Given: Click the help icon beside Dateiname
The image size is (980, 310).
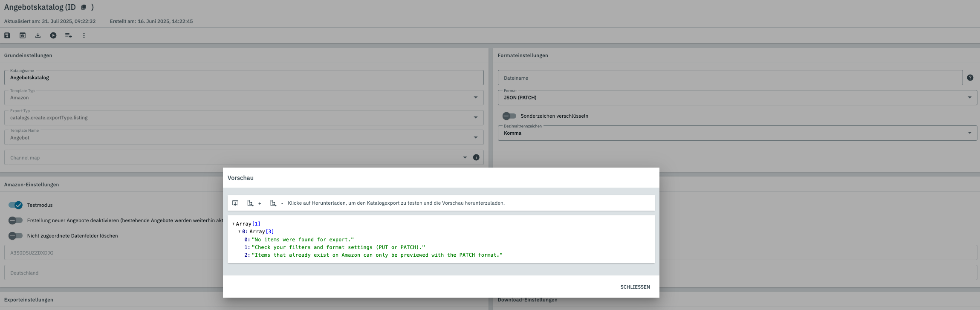Looking at the screenshot, I should tap(970, 78).
